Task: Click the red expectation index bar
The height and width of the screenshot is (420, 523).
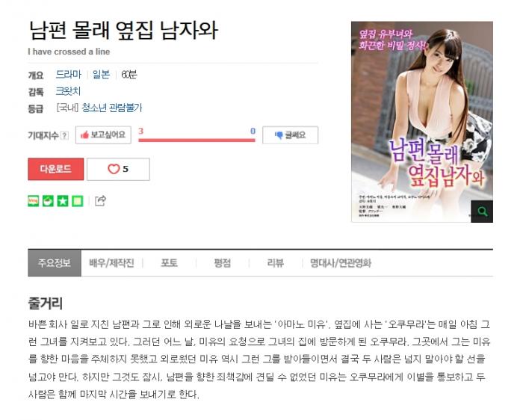Action: pyautogui.click(x=196, y=140)
